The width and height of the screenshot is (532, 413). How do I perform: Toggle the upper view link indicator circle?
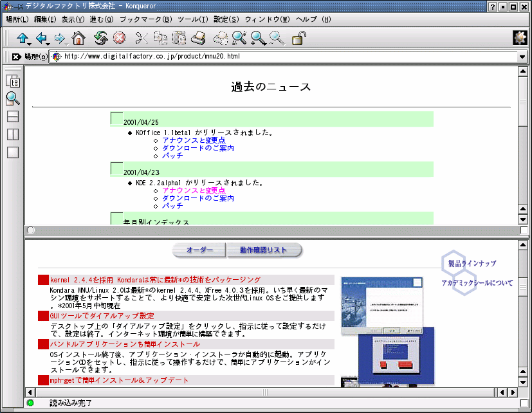[31, 230]
